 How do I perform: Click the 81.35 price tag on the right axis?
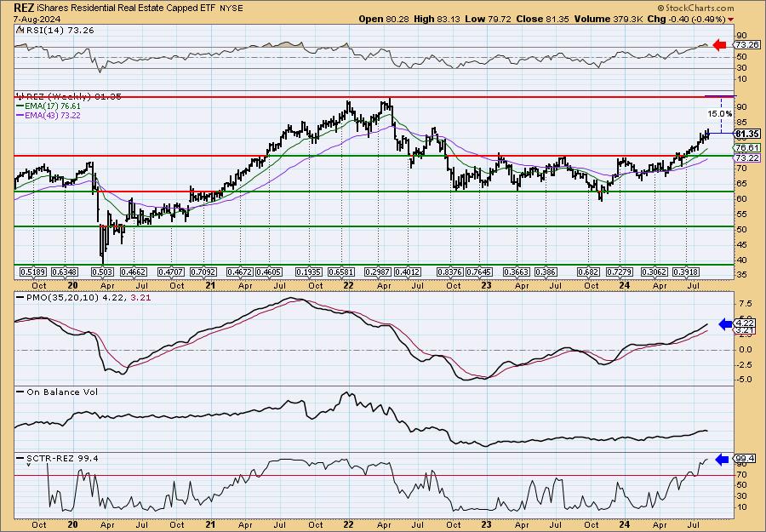747,134
